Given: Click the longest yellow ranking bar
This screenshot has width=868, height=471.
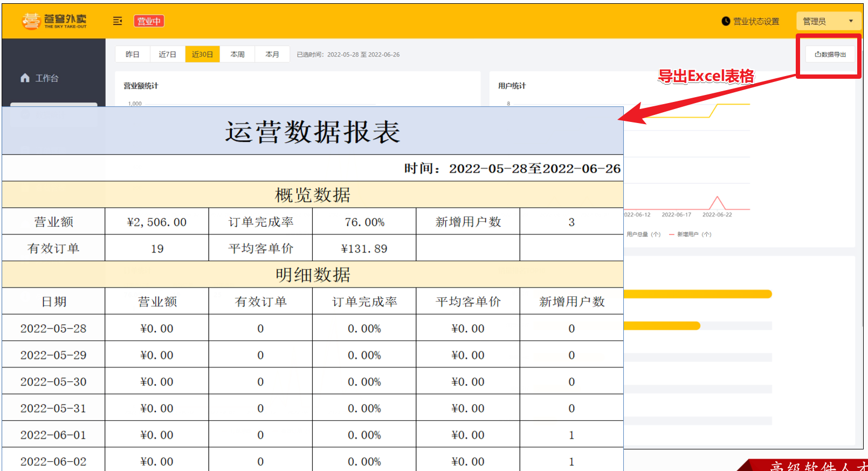Looking at the screenshot, I should point(698,294).
